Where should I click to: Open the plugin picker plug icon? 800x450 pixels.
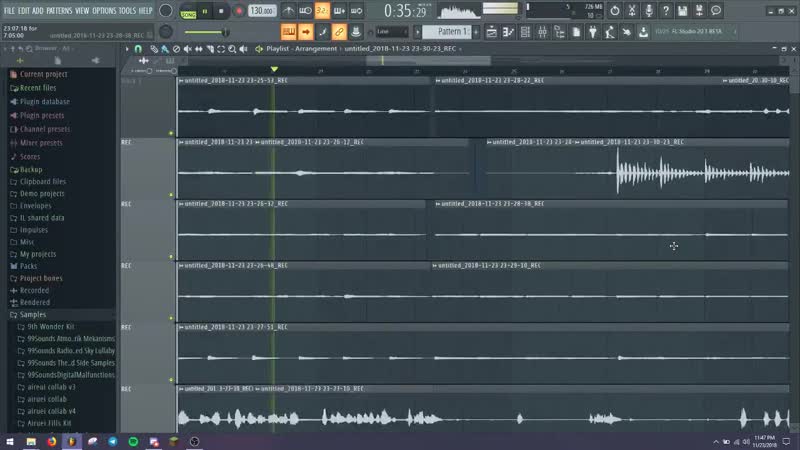tap(592, 32)
